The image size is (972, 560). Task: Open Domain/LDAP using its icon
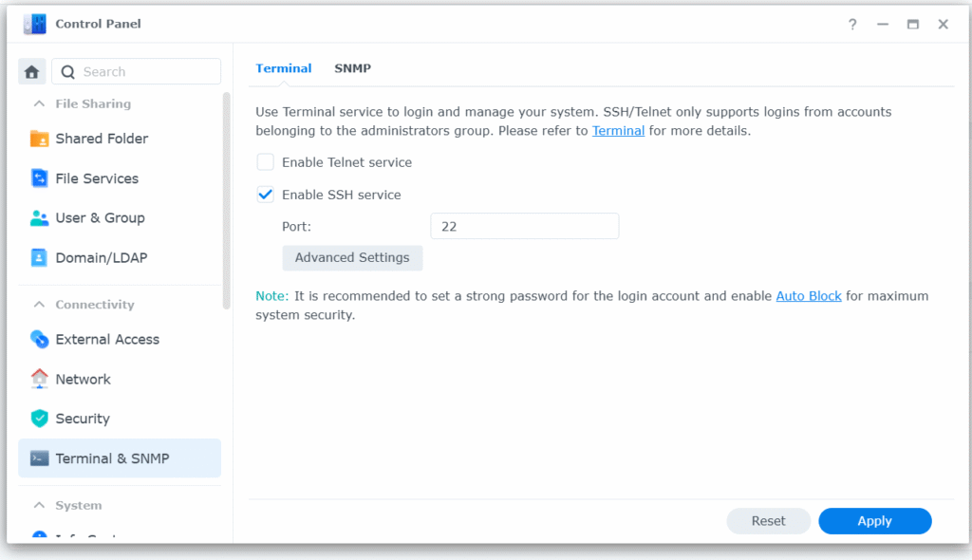(39, 258)
